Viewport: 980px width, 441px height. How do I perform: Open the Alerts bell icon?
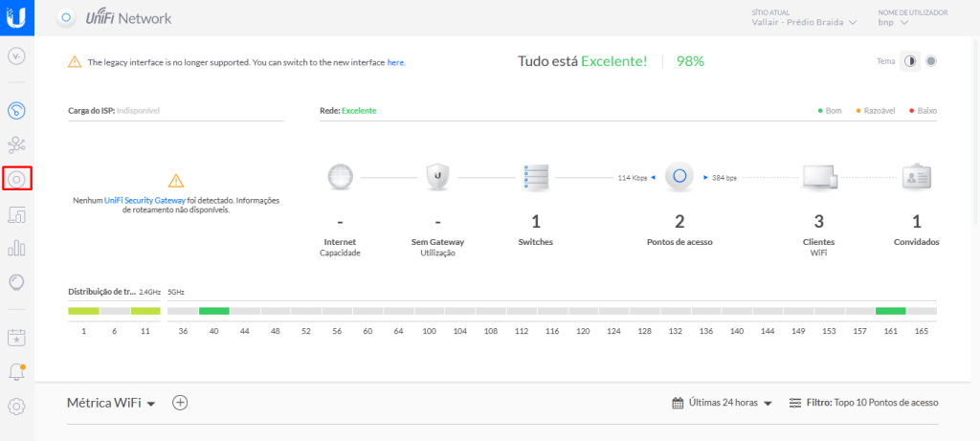(16, 371)
